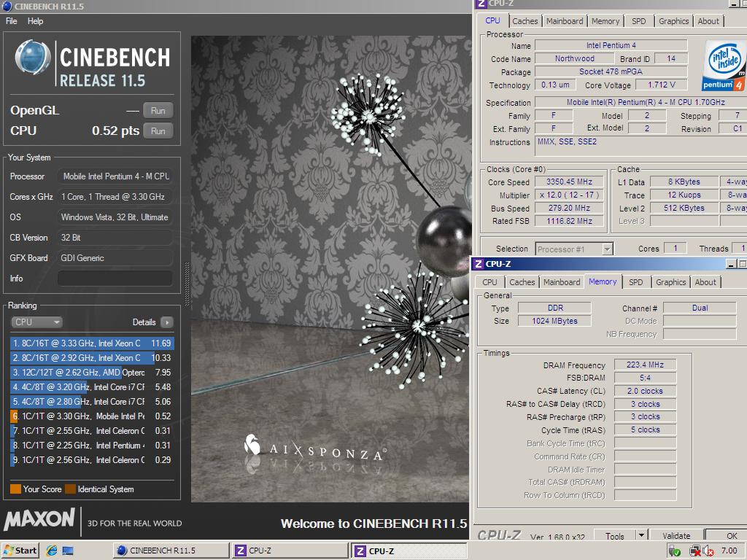
Task: Select ranking row 2 with score 10.33
Action: click(92, 357)
